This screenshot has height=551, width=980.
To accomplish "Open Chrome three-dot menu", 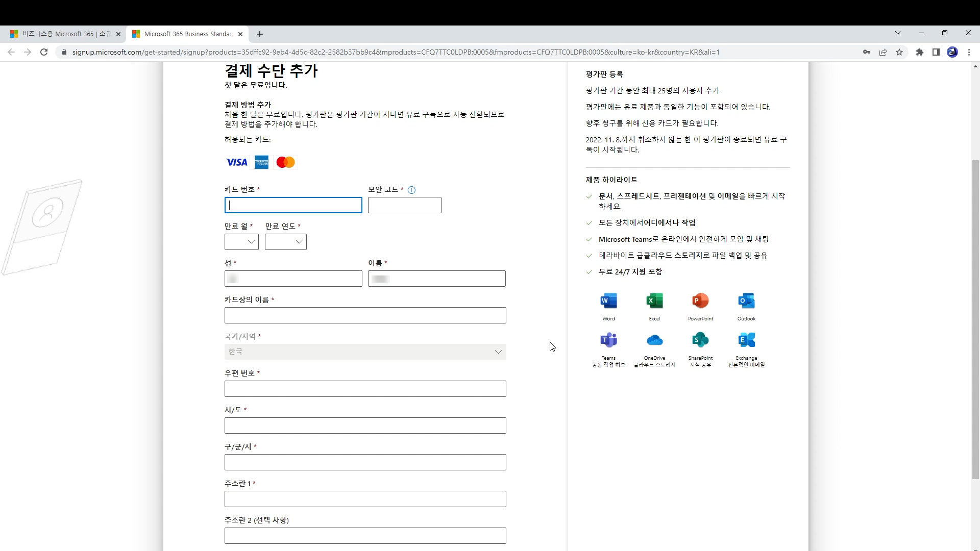I will tap(969, 52).
